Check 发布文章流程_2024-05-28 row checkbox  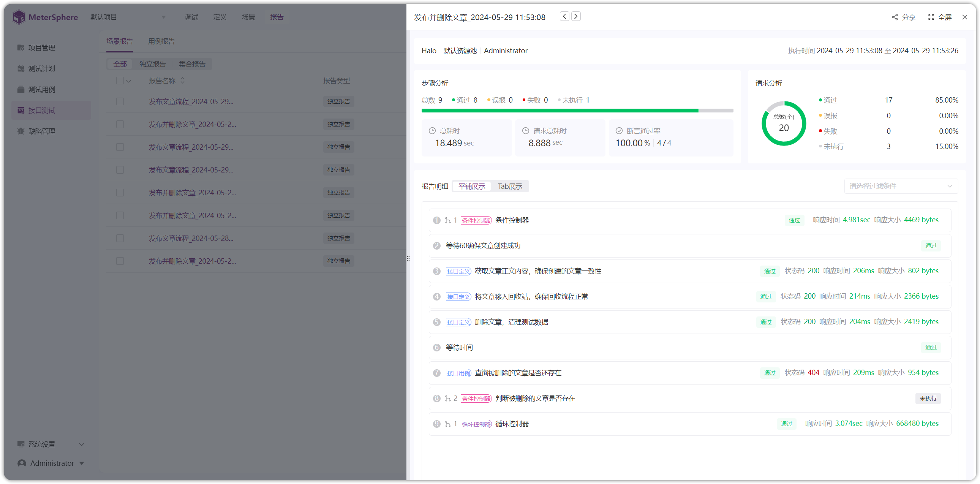pyautogui.click(x=120, y=239)
